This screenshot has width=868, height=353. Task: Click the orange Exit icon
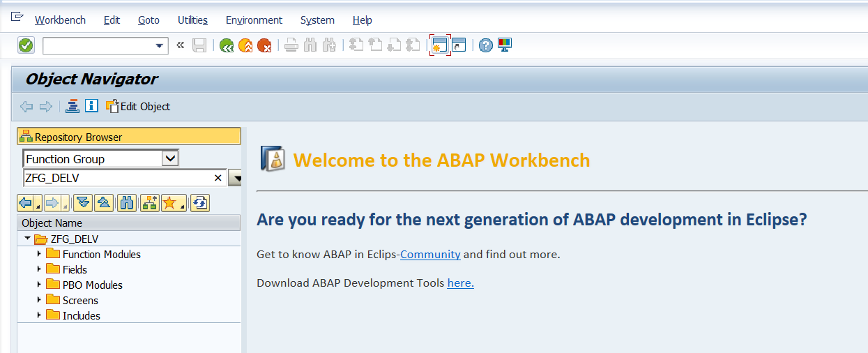point(245,45)
